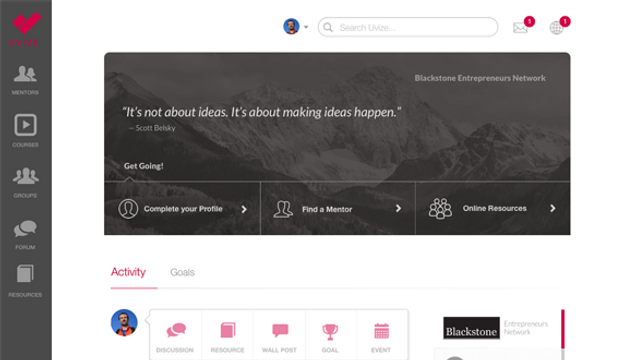Click the user avatar in top bar
This screenshot has height=360, width=622.
291,27
